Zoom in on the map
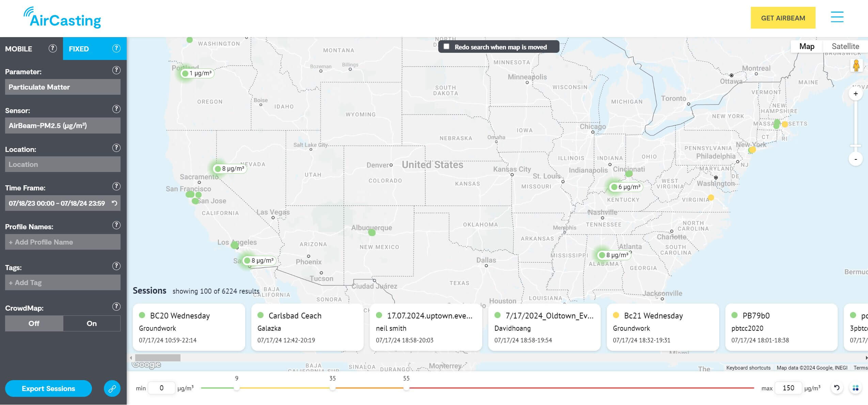 click(855, 94)
